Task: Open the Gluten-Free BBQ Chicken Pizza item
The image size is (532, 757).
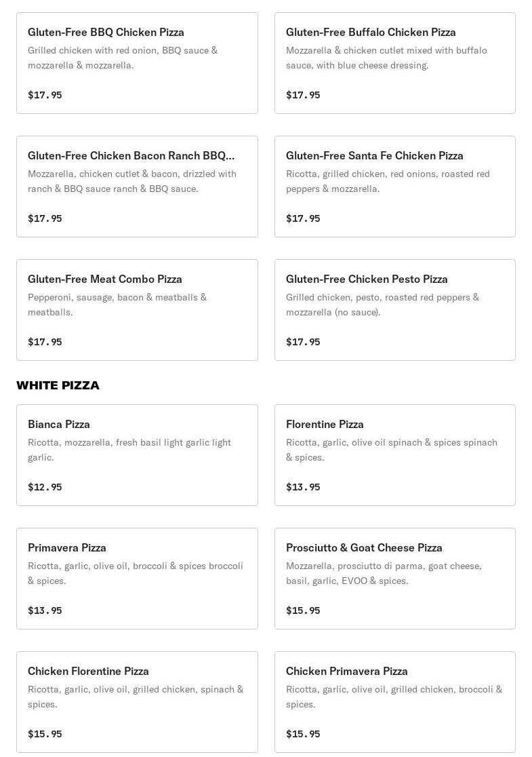Action: [137, 63]
